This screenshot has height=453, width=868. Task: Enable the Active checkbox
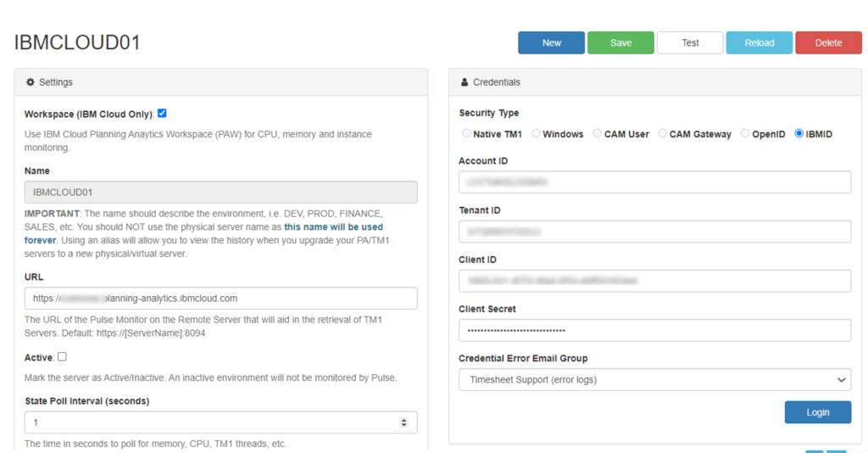tap(62, 357)
